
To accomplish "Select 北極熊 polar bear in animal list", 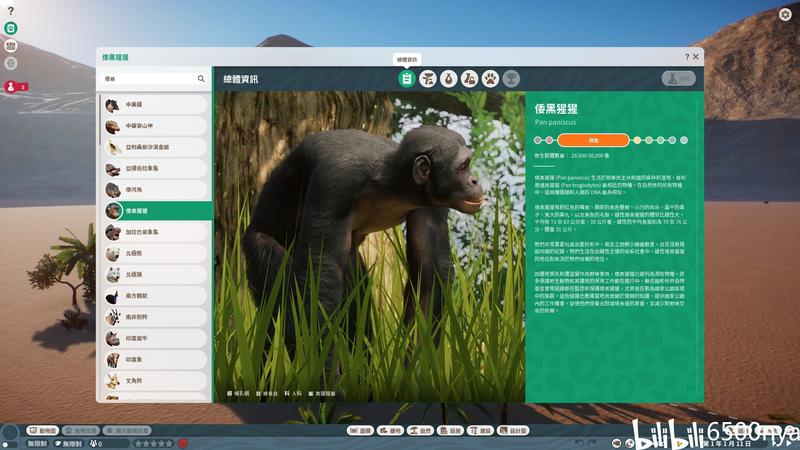I will click(156, 254).
